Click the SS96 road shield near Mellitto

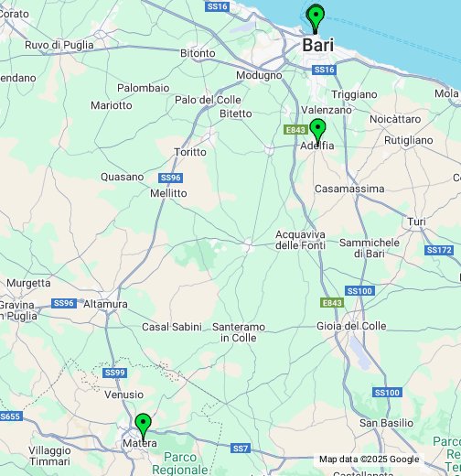coord(170,178)
